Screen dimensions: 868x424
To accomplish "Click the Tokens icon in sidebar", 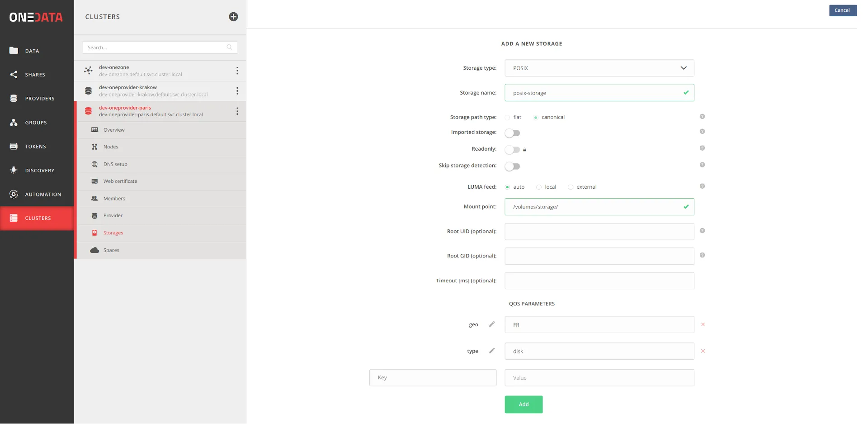I will pyautogui.click(x=14, y=147).
